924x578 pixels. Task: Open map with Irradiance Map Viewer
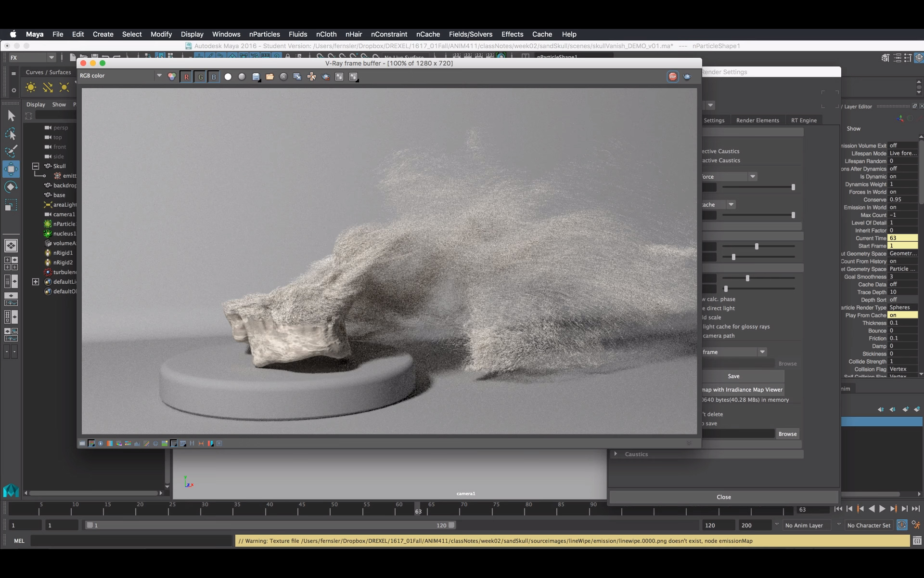tap(743, 390)
